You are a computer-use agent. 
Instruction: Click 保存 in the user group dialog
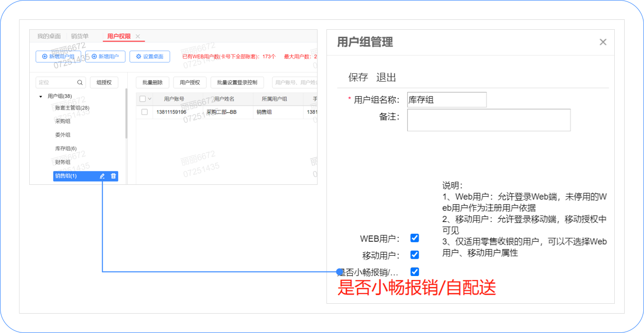click(358, 77)
